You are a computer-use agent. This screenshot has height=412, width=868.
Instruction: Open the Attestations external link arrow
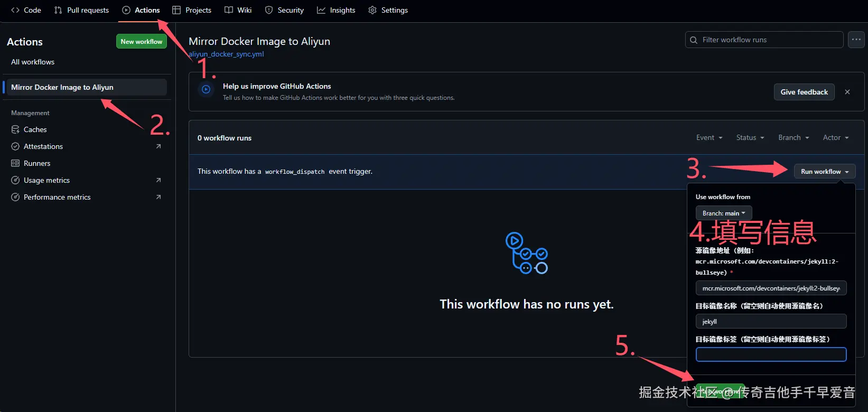[x=158, y=146]
